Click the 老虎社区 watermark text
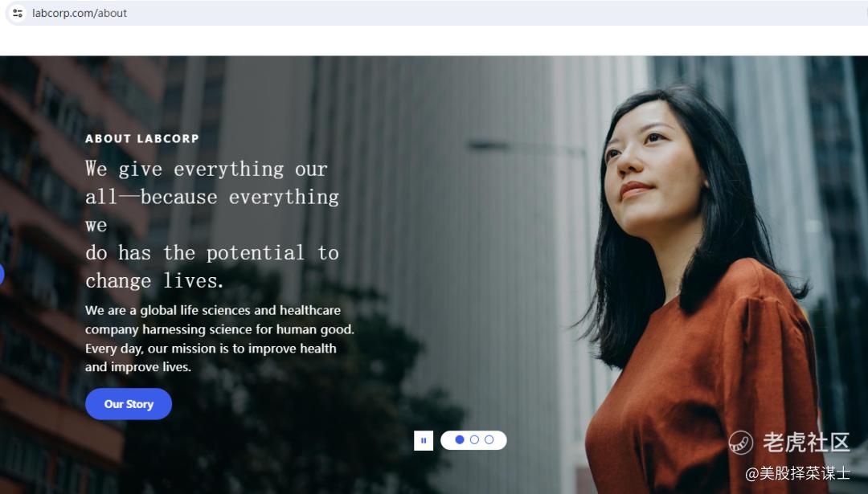Image resolution: width=868 pixels, height=494 pixels. [x=806, y=443]
